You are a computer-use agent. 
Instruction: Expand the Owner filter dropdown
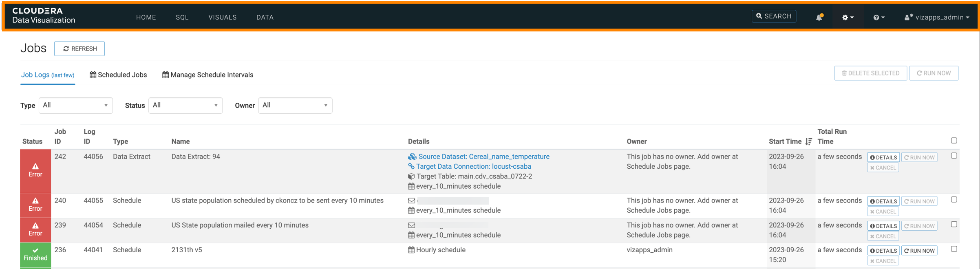[x=295, y=105]
